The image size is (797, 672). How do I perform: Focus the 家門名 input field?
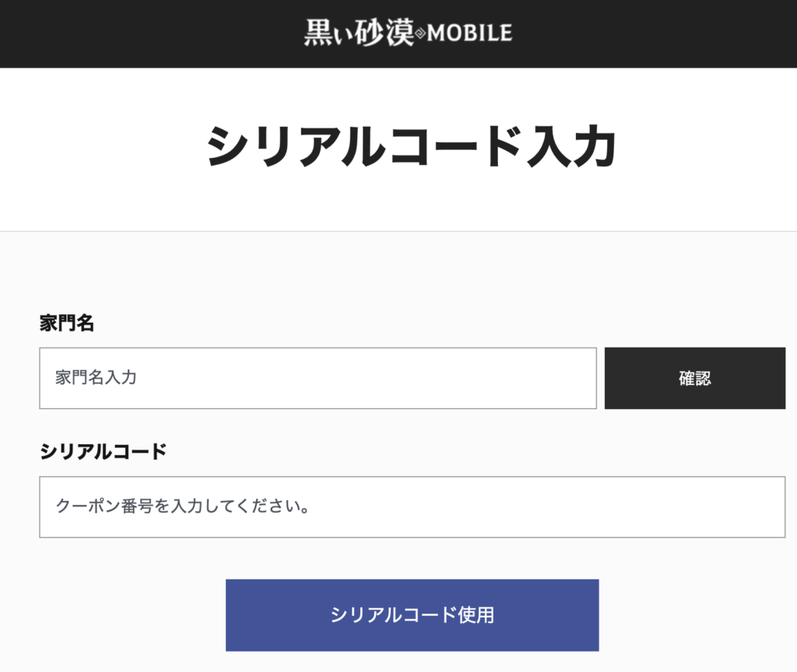(x=318, y=378)
